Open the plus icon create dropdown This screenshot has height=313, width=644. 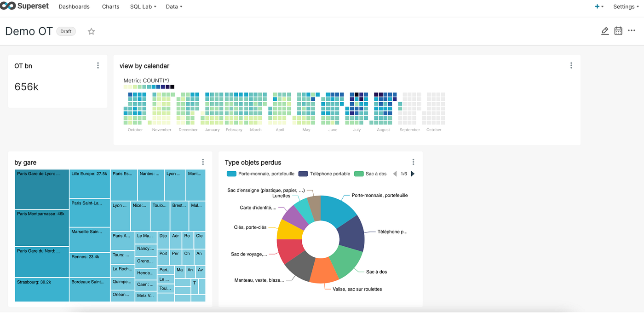tap(598, 6)
